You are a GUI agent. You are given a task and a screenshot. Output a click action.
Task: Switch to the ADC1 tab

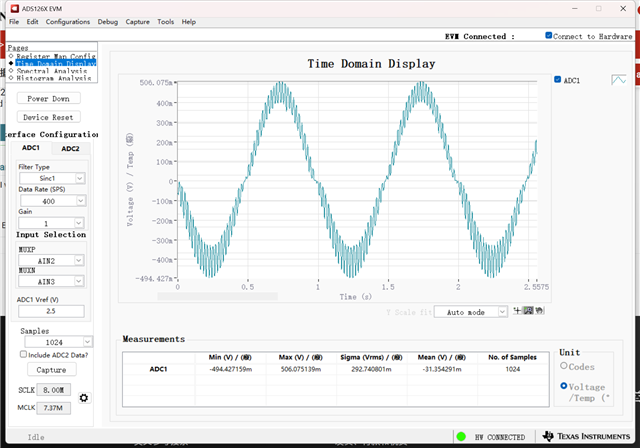tap(31, 148)
